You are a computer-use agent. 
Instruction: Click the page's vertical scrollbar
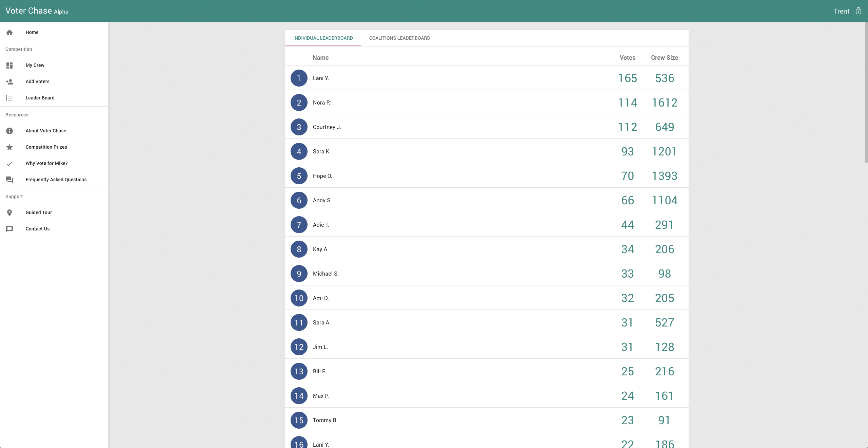click(866, 92)
